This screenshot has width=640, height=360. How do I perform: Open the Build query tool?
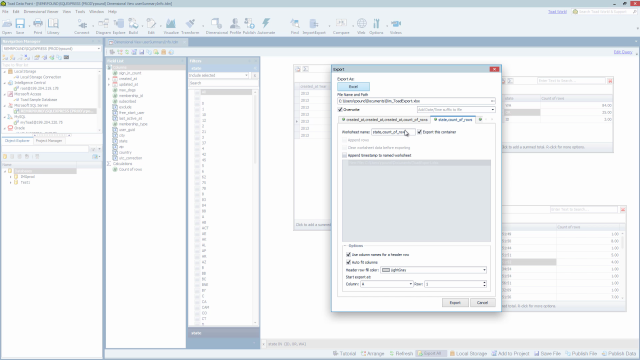133,26
